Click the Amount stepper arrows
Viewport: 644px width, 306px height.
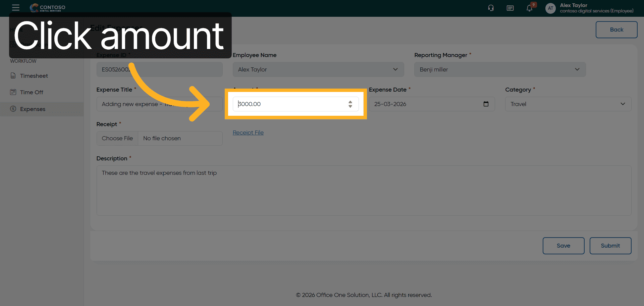point(350,104)
